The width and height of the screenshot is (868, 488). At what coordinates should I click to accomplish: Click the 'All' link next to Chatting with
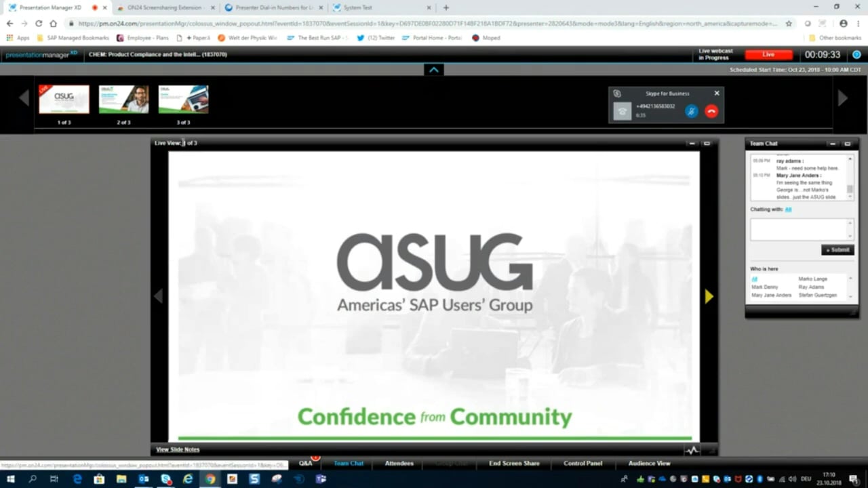tap(789, 209)
